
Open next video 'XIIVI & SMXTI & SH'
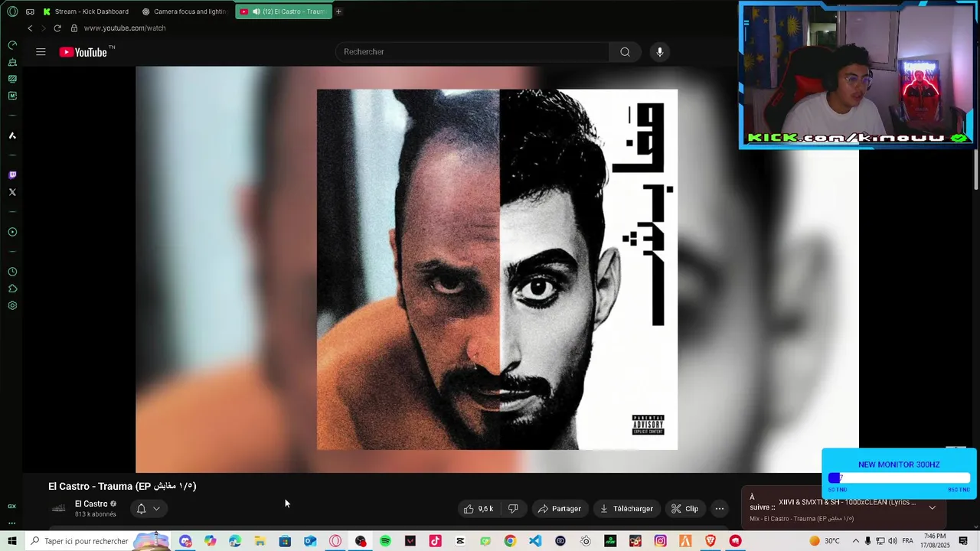coord(847,502)
